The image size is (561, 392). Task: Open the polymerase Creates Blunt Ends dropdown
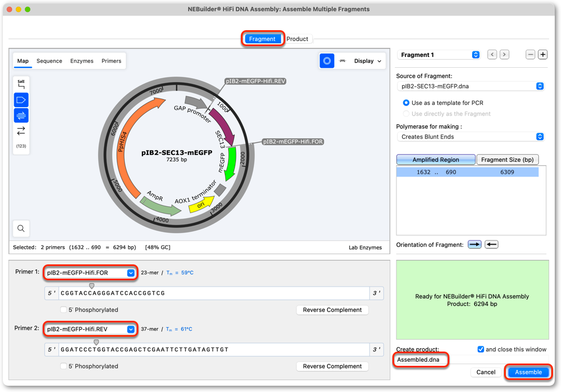click(470, 137)
